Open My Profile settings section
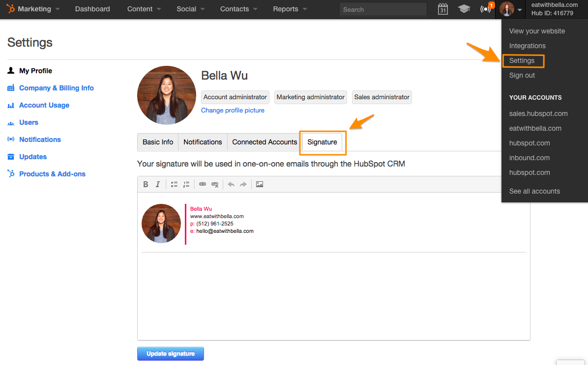Screen dimensions: 588x365 (x=35, y=70)
